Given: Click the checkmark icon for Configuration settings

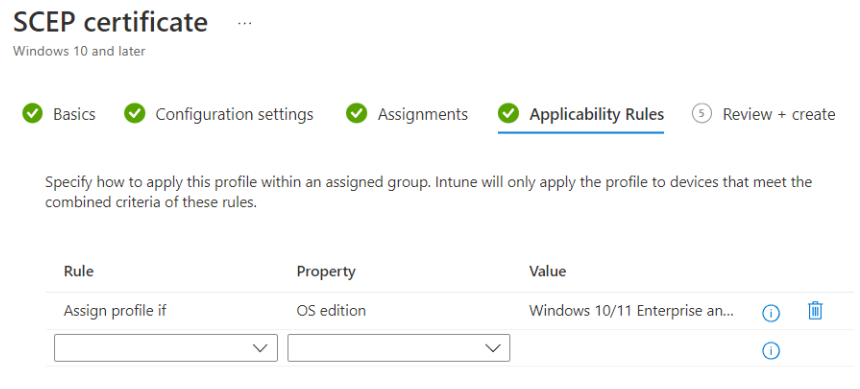Looking at the screenshot, I should (x=134, y=114).
